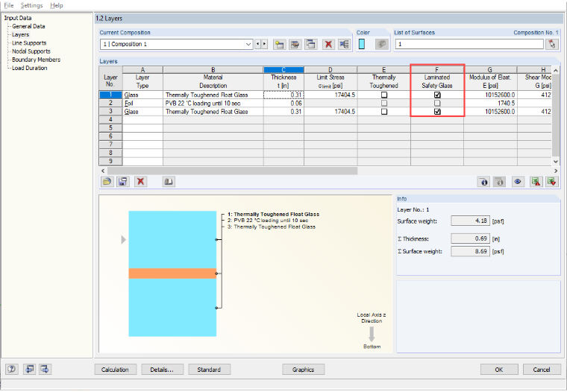The width and height of the screenshot is (567, 392).
Task: Click the List of Surfaces input field
Action: point(469,44)
